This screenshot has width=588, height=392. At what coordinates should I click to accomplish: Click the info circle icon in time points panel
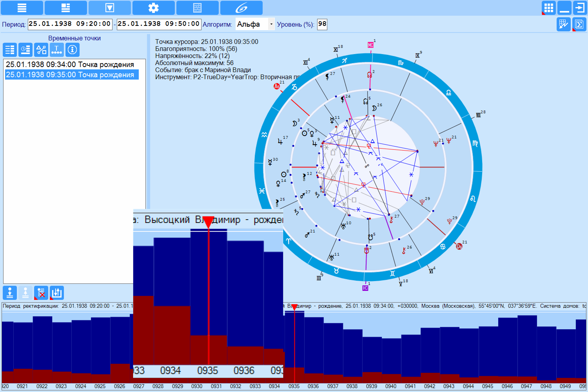point(73,50)
